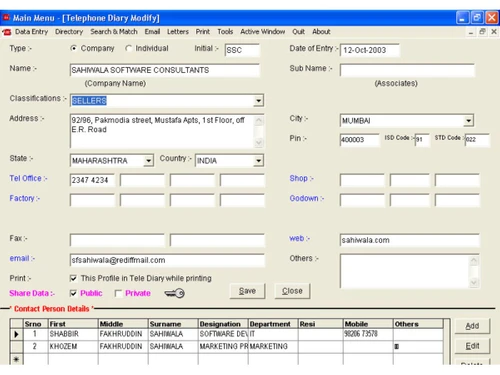Click the empty Sub Name field
The image size is (500, 375).
[407, 70]
